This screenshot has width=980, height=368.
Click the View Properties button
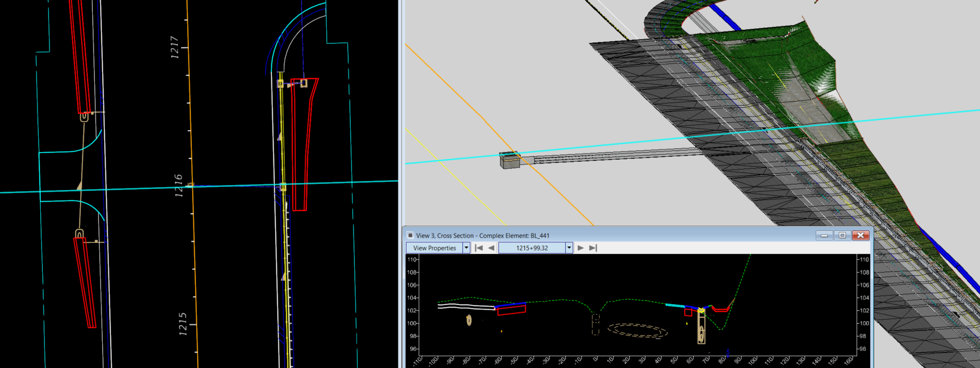click(x=434, y=248)
